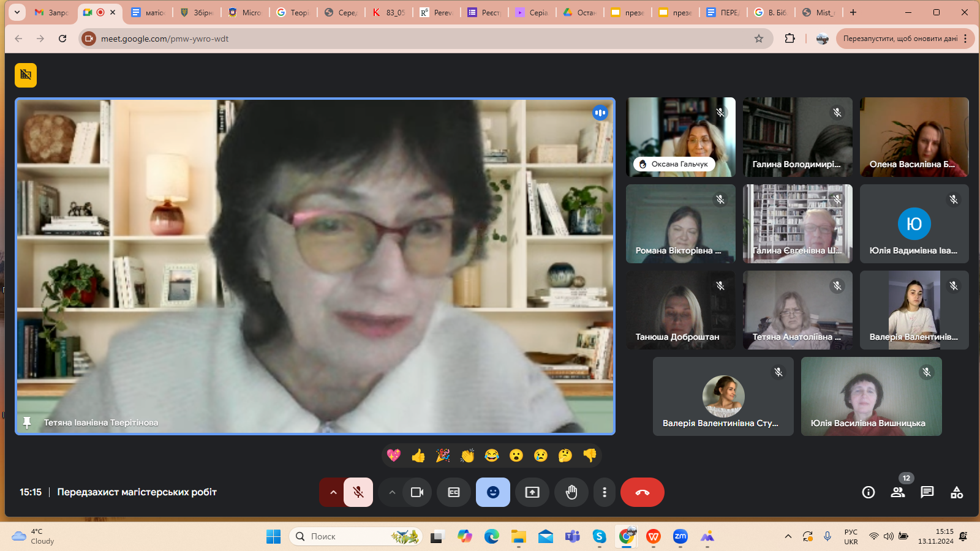
Task: Open more options three-dot menu
Action: 605,492
